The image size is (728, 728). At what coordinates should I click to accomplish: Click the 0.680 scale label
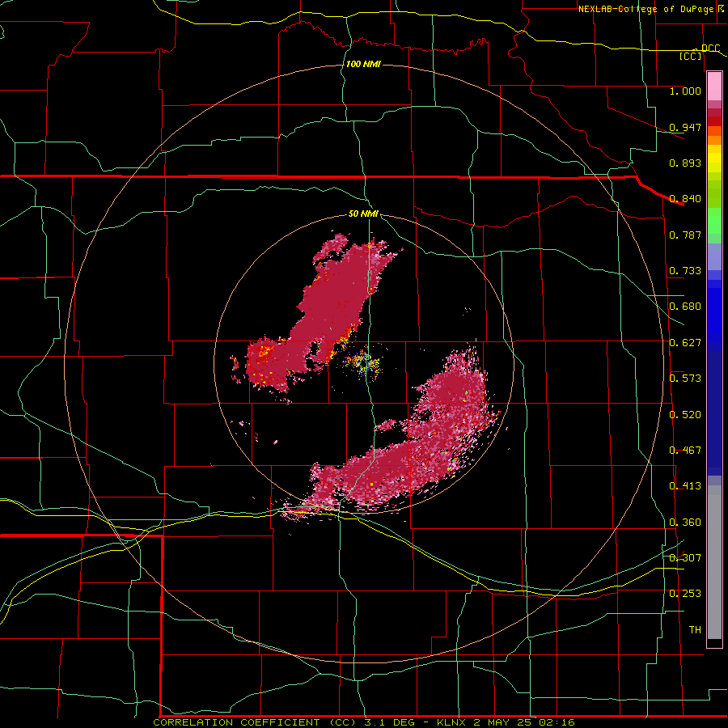coord(685,307)
